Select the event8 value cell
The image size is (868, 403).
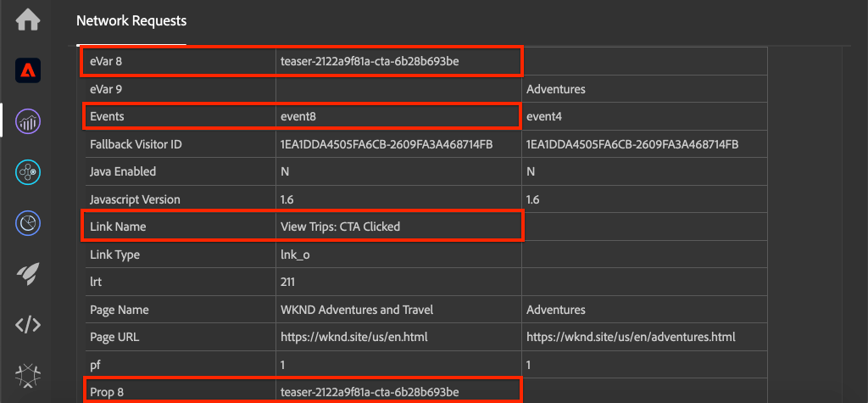point(398,116)
